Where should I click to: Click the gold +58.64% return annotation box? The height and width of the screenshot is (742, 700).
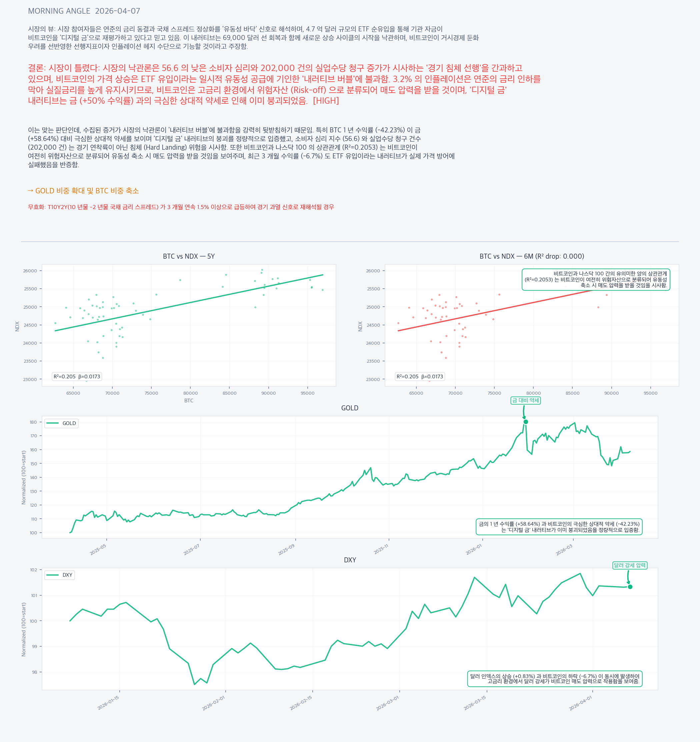(559, 527)
